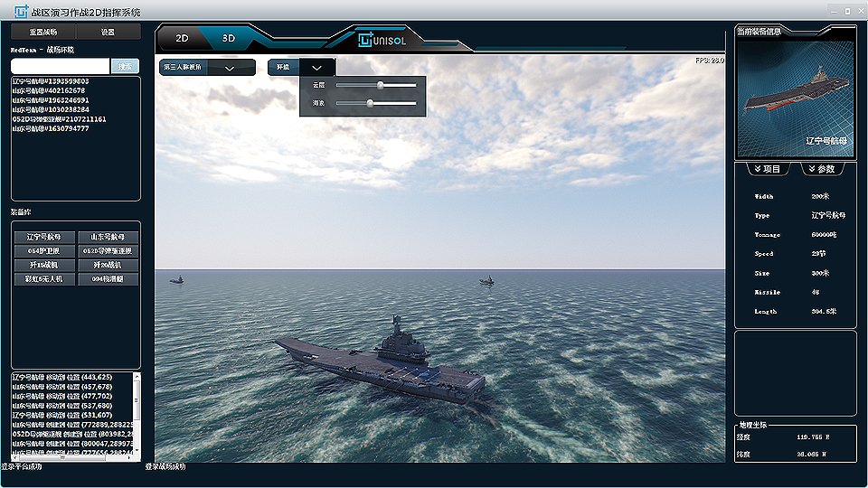Click the battlefield search input field
Image resolution: width=868 pixels, height=488 pixels.
[x=60, y=66]
